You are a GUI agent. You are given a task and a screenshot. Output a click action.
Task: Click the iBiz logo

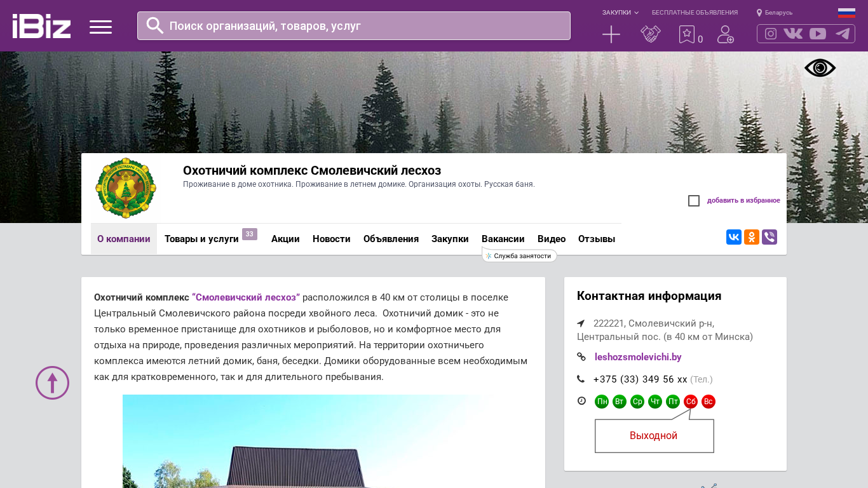click(41, 26)
